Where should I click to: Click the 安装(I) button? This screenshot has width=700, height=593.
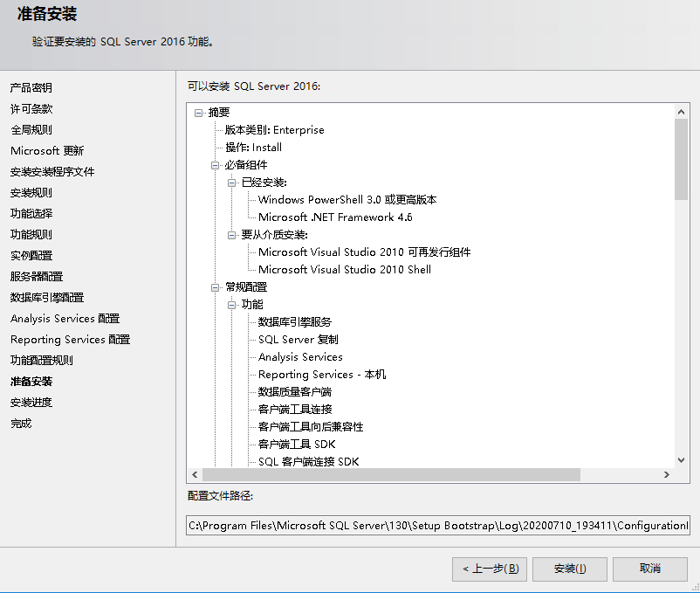570,569
